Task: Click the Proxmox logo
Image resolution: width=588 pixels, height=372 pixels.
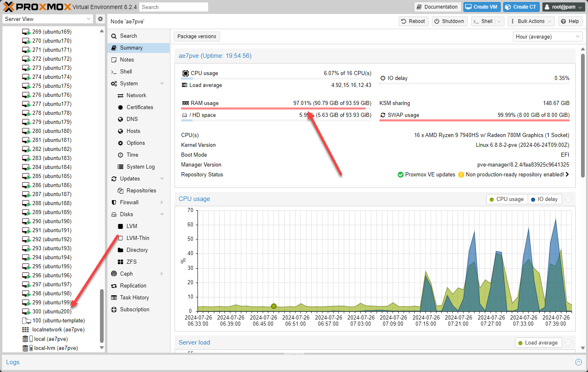Action: click(x=37, y=7)
